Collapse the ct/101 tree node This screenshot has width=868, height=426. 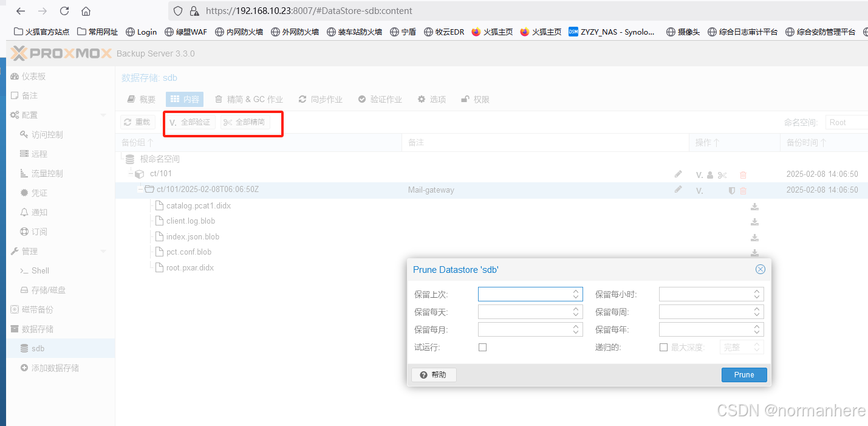tap(130, 174)
